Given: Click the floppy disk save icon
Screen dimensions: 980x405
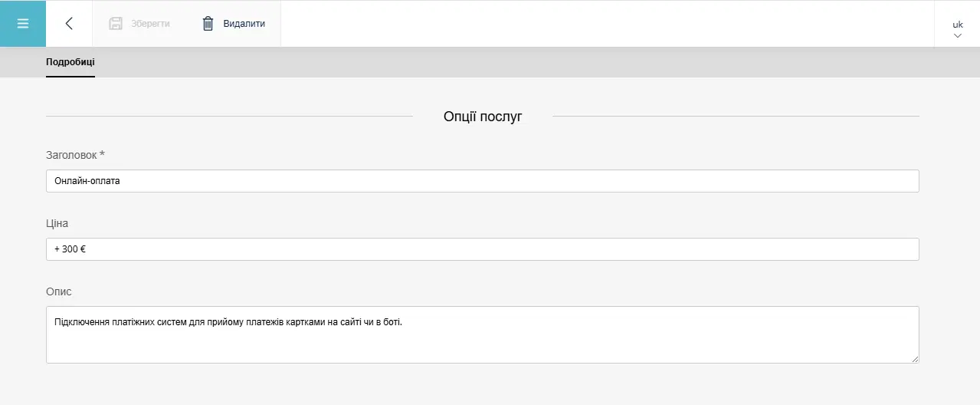Looking at the screenshot, I should point(116,24).
